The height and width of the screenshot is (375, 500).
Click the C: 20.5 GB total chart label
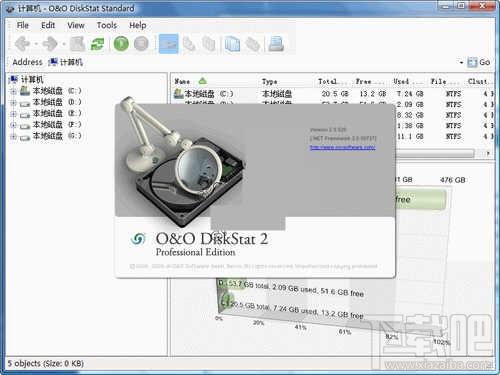[292, 309]
